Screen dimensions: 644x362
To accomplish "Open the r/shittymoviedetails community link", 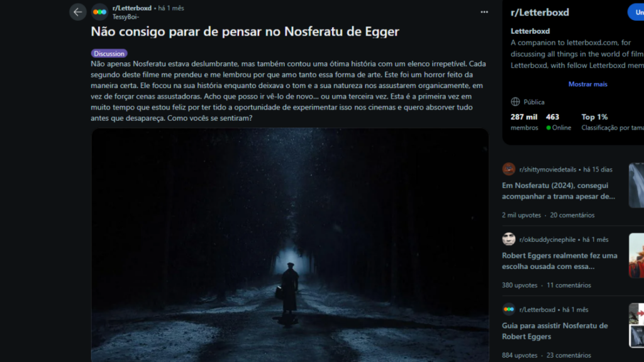I will point(548,170).
